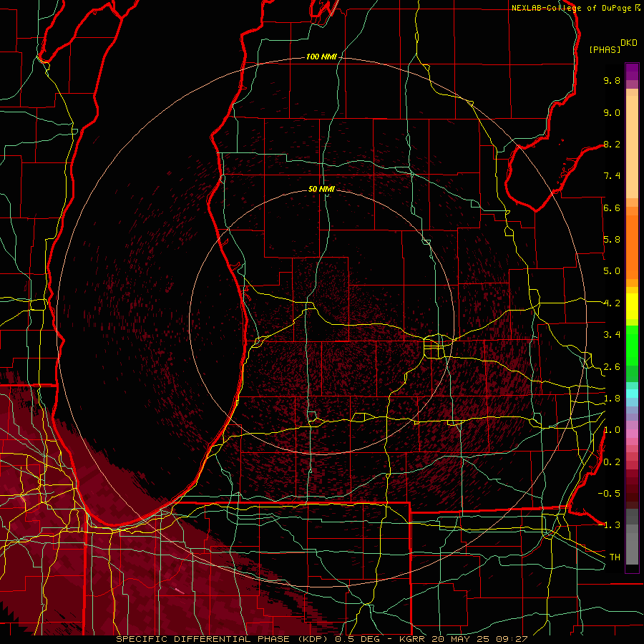Select the 1.0 legend value
This screenshot has height=644, width=644.
click(x=612, y=430)
